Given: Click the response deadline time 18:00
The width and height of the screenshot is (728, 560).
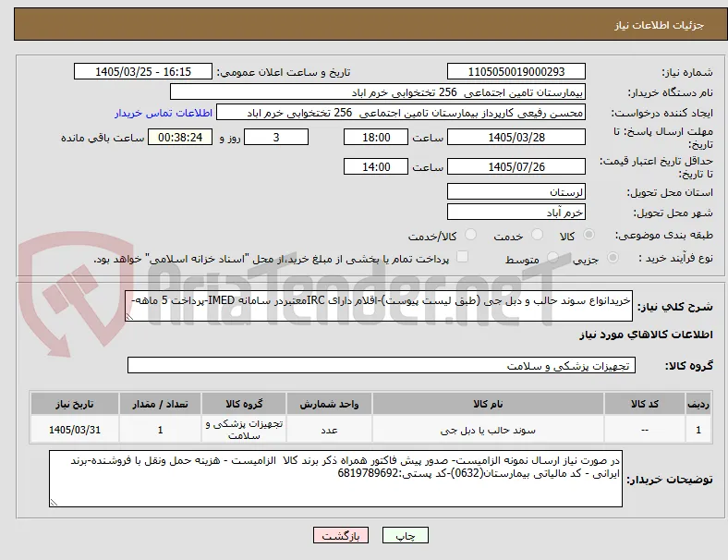Looking at the screenshot, I should (376, 137).
